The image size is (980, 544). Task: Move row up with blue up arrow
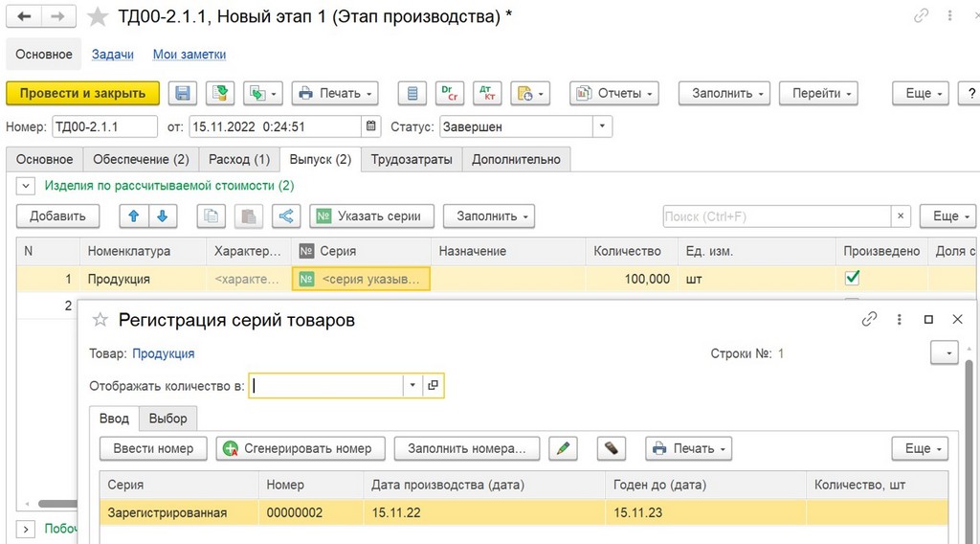[134, 216]
